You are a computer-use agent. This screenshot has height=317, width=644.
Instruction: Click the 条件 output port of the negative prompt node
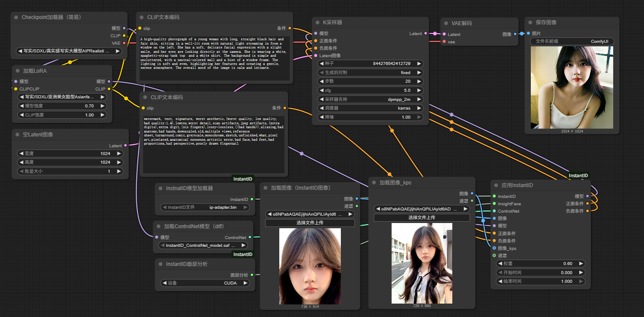pyautogui.click(x=284, y=108)
